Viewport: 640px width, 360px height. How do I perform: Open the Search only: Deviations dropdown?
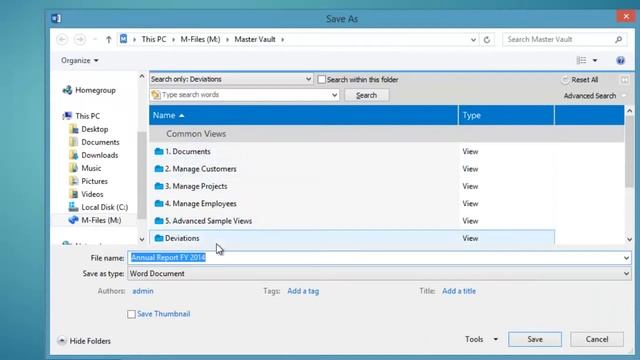[231, 79]
